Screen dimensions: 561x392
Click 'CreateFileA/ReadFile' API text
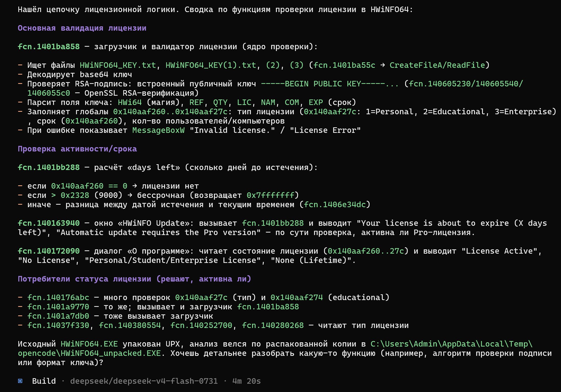(437, 65)
